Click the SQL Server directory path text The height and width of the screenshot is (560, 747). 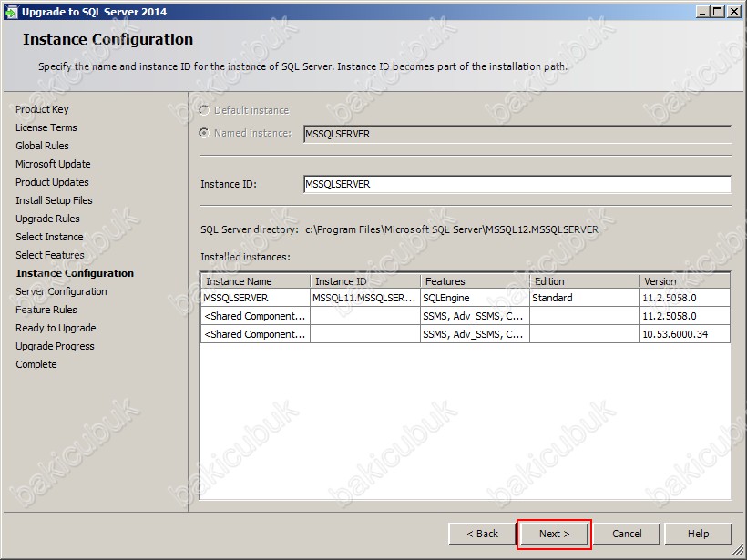click(452, 229)
